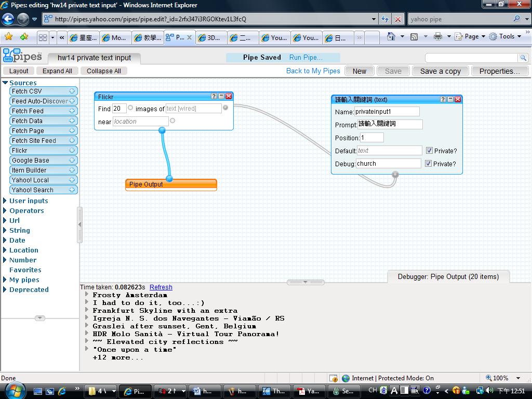Click the Refresh link in the debugger
The image size is (532, 399).
click(x=161, y=287)
